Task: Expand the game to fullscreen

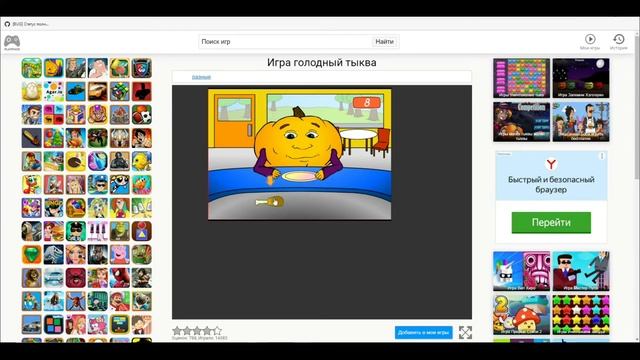Action: 465,332
